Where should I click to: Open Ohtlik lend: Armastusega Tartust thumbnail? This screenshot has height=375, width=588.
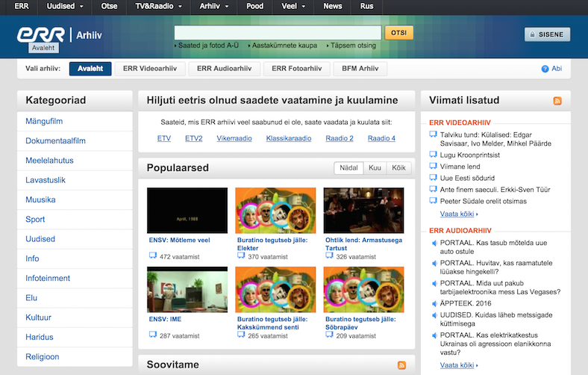pyautogui.click(x=363, y=210)
